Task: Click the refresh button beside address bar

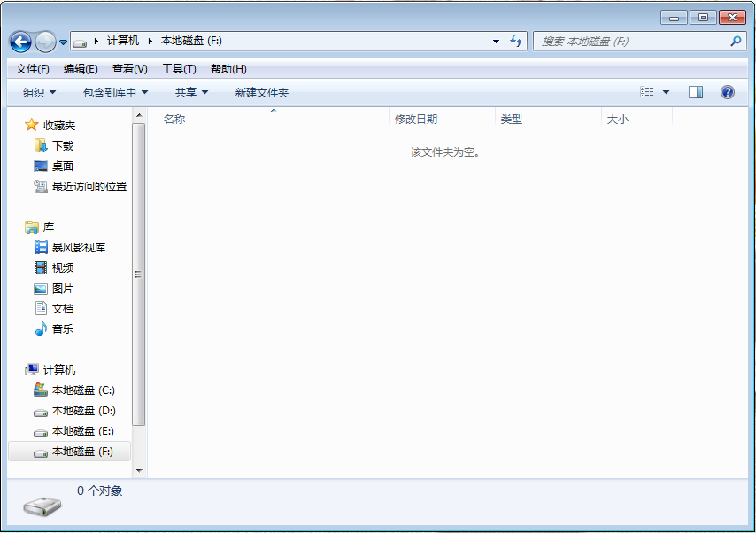Action: pyautogui.click(x=516, y=42)
